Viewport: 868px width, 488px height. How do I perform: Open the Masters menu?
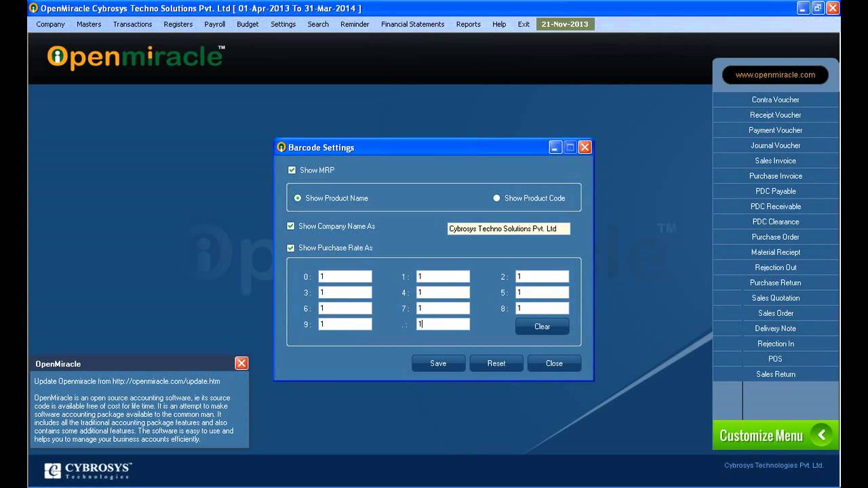[x=89, y=24]
